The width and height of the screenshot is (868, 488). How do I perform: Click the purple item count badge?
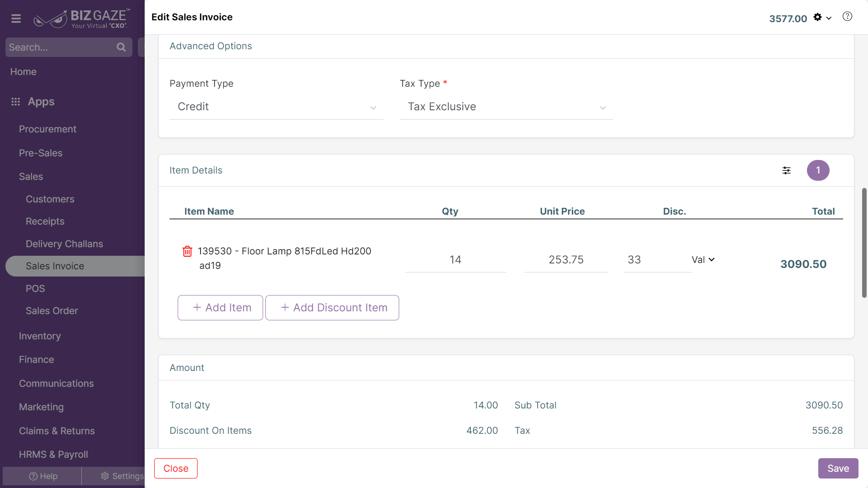[x=818, y=170]
